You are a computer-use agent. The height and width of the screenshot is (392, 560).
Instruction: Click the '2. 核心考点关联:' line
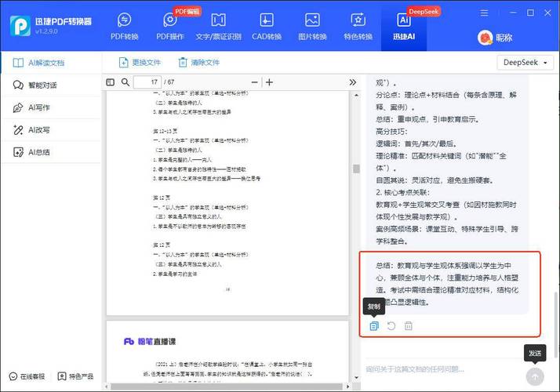coord(402,192)
